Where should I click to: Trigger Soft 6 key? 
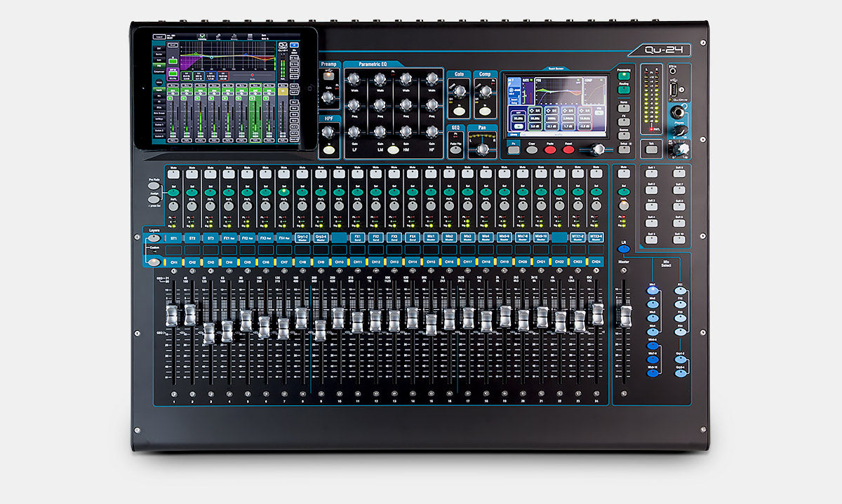pyautogui.click(x=679, y=173)
